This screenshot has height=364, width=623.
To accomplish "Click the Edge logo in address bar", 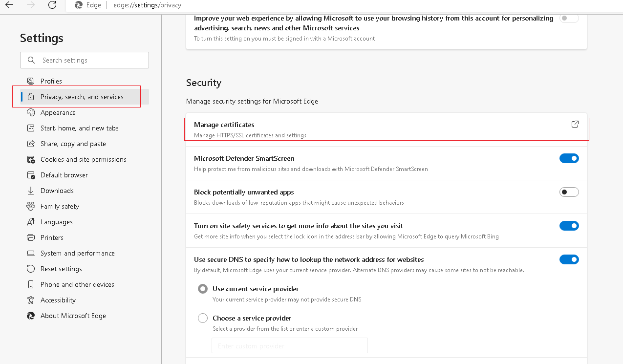I will (x=79, y=5).
